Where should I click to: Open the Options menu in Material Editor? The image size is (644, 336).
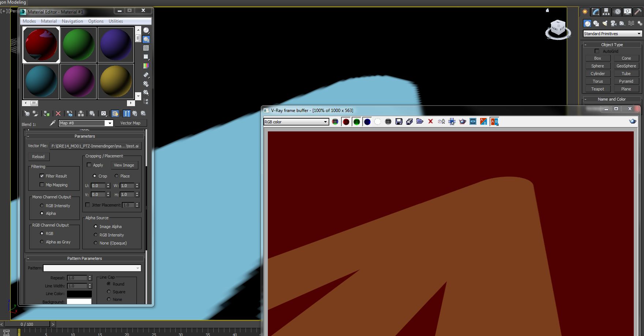(x=96, y=21)
